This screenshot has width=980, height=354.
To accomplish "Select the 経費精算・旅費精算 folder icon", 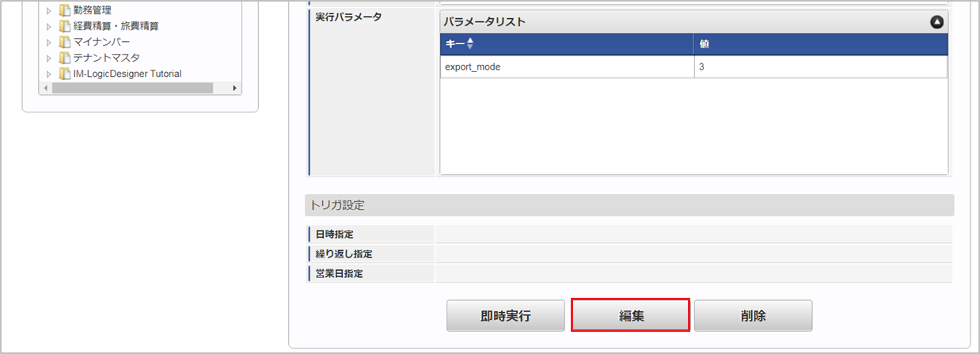I will pos(64,26).
